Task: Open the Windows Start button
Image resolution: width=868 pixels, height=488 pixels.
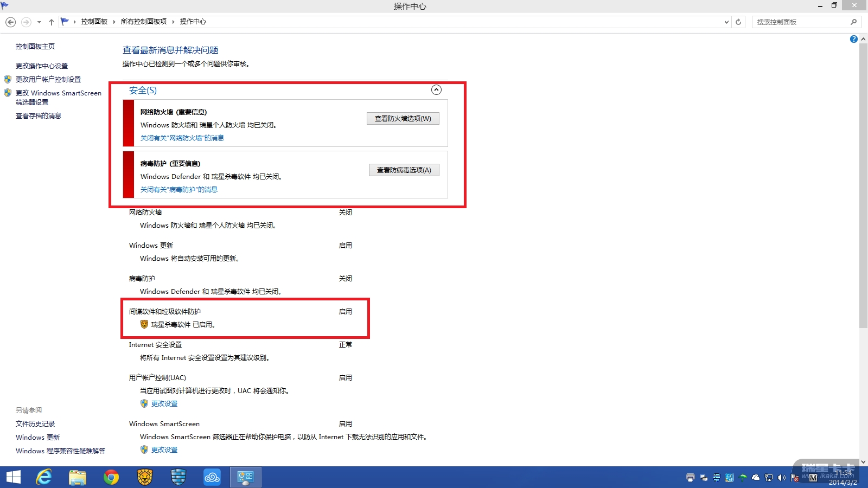Action: pyautogui.click(x=14, y=477)
